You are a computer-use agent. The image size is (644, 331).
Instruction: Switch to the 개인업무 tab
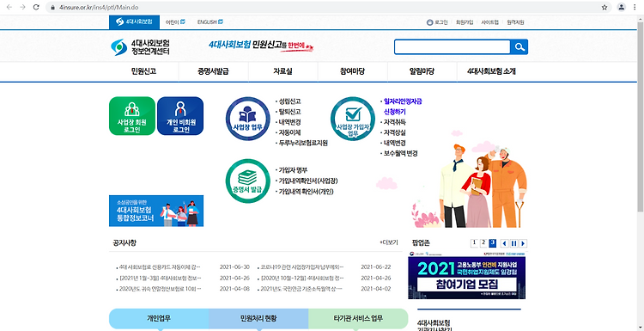[x=159, y=318]
